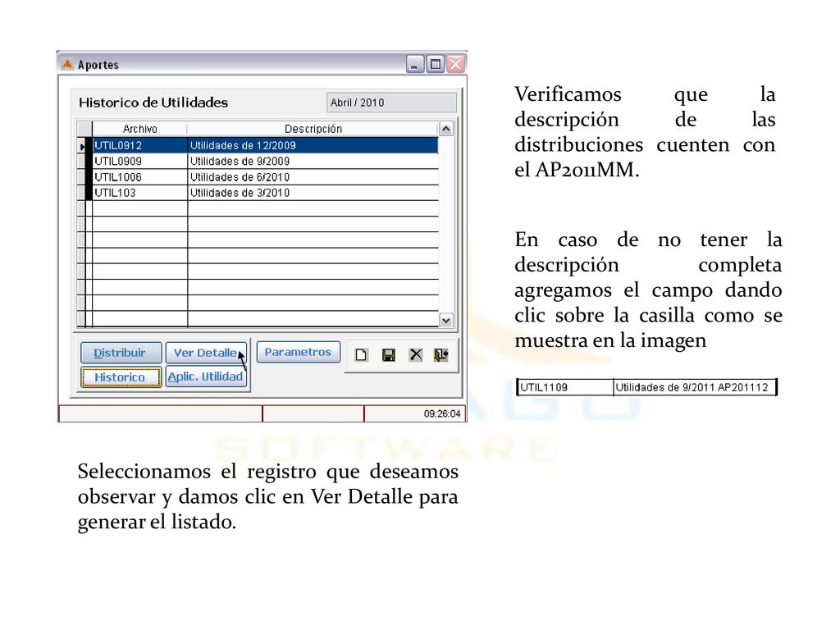Select the UTIL1006 row
840x630 pixels.
pyautogui.click(x=258, y=177)
